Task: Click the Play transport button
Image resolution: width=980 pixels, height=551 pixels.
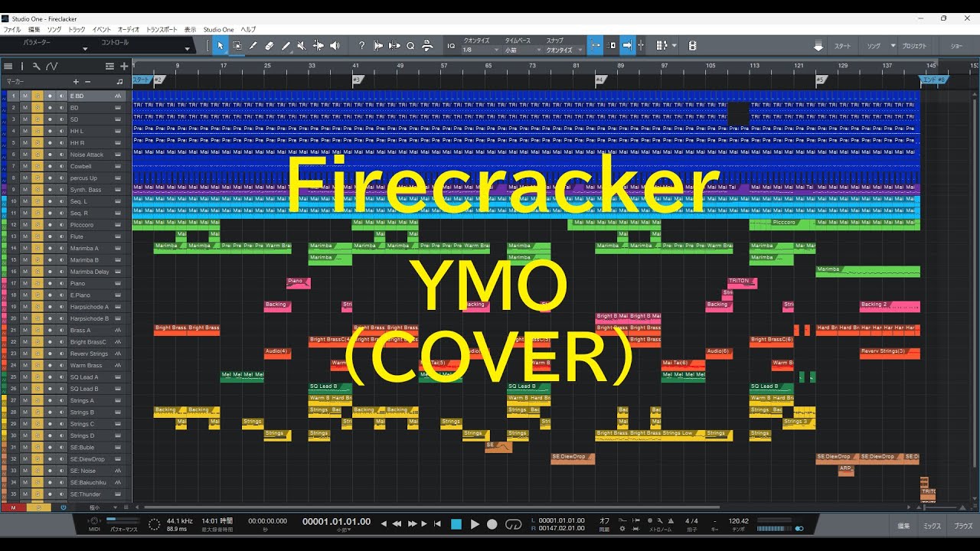Action: pyautogui.click(x=475, y=524)
